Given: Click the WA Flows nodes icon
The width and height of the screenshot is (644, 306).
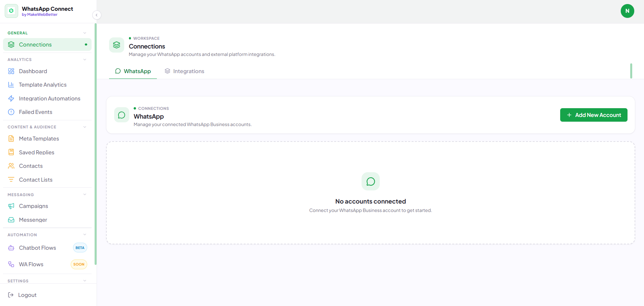Looking at the screenshot, I should [x=11, y=264].
